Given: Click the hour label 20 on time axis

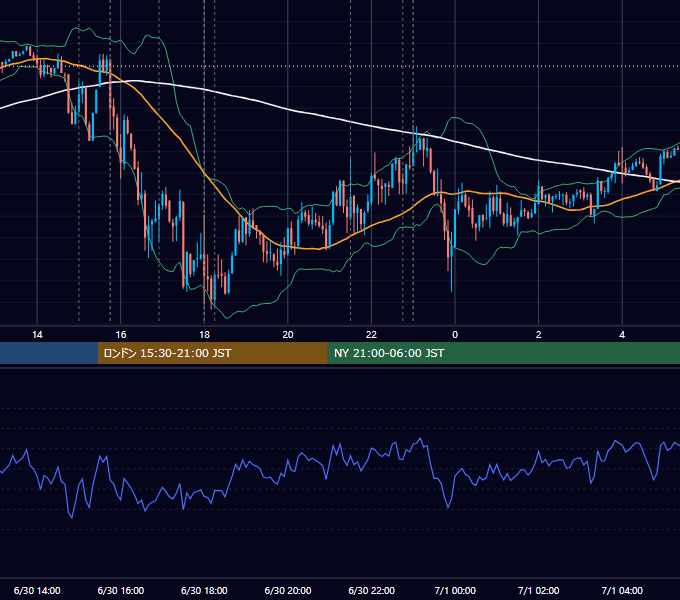Looking at the screenshot, I should point(288,335).
